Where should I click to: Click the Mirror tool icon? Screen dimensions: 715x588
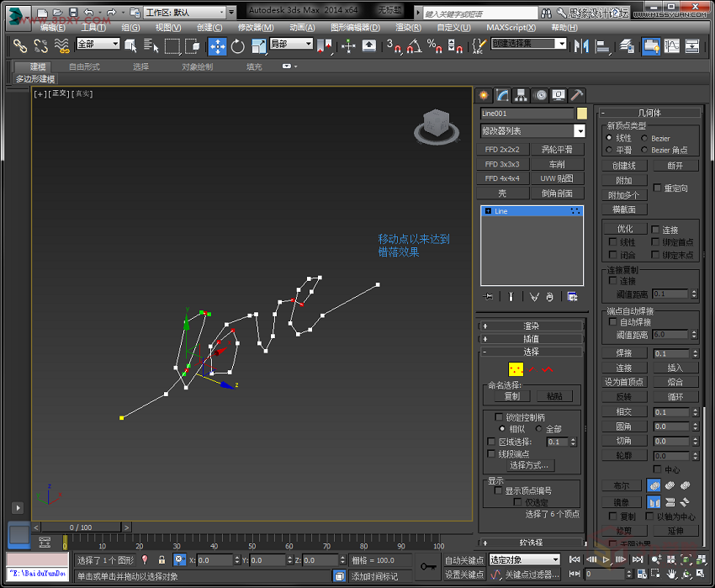click(x=581, y=46)
